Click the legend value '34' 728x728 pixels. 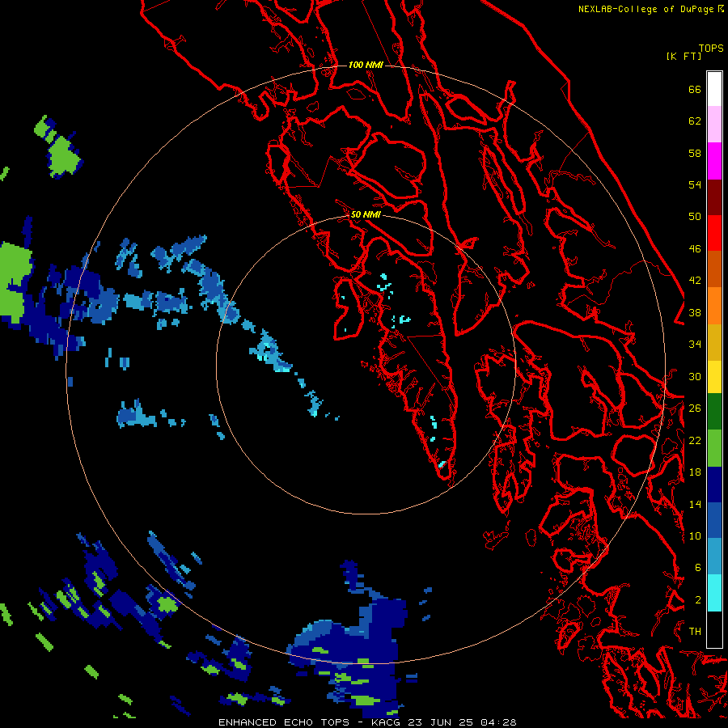click(695, 344)
